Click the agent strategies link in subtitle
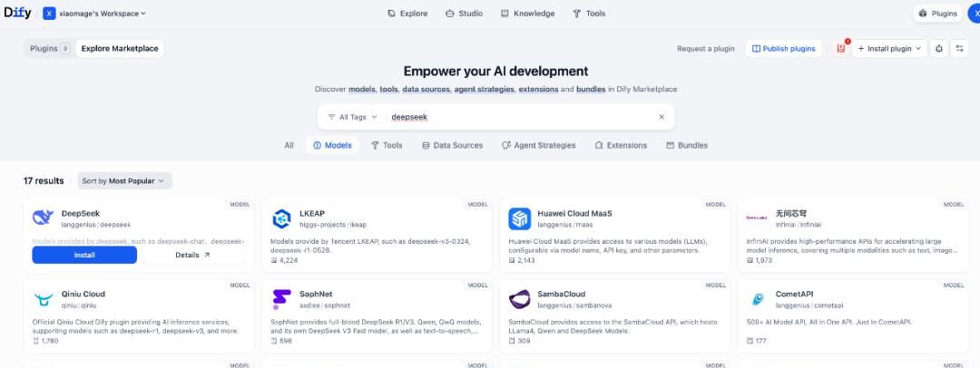The width and height of the screenshot is (980, 368). point(484,90)
